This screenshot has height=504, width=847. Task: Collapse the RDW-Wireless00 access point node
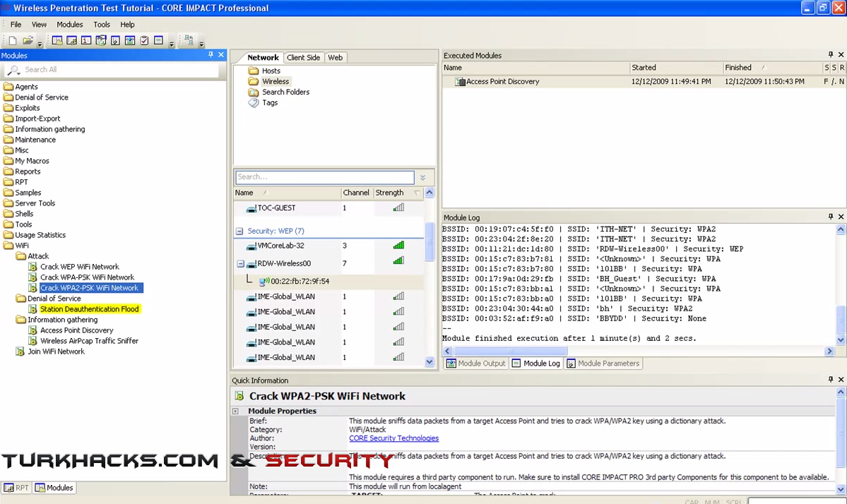pos(240,264)
